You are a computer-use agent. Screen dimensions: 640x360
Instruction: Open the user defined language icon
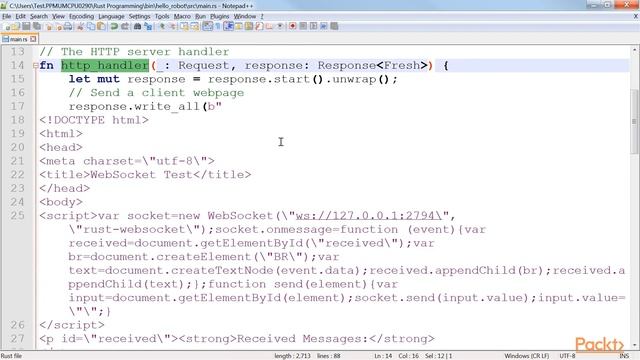point(238,27)
